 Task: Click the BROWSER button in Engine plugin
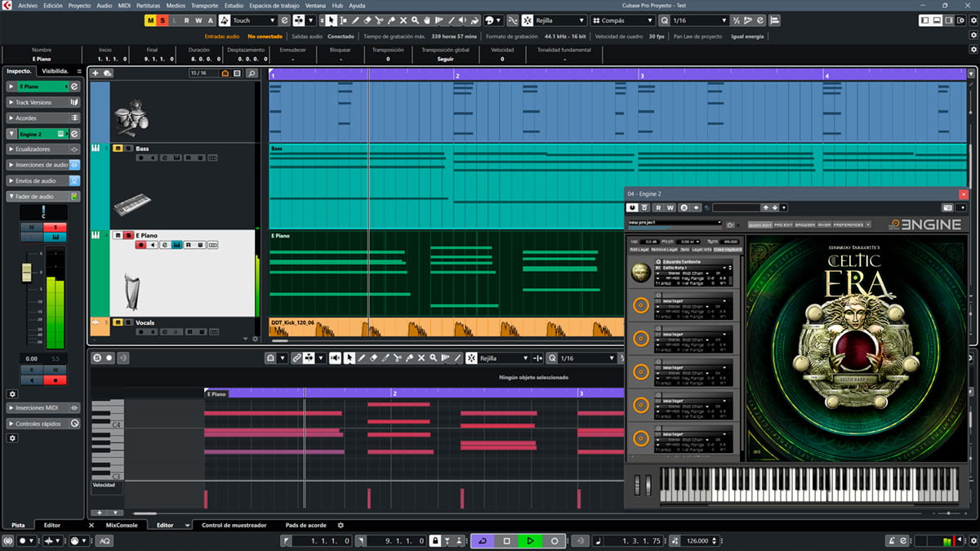(x=805, y=224)
